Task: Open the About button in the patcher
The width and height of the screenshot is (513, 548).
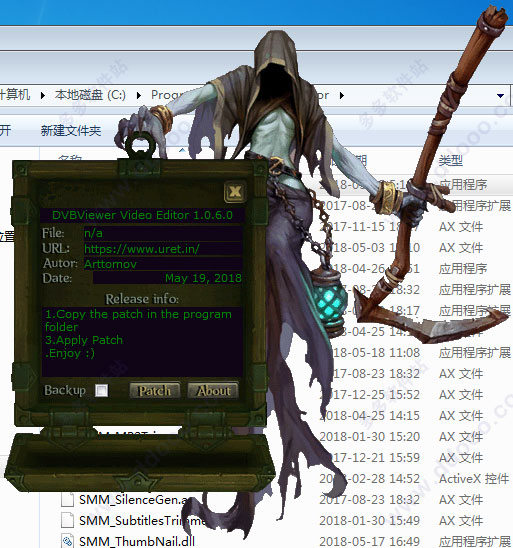Action: [x=213, y=390]
